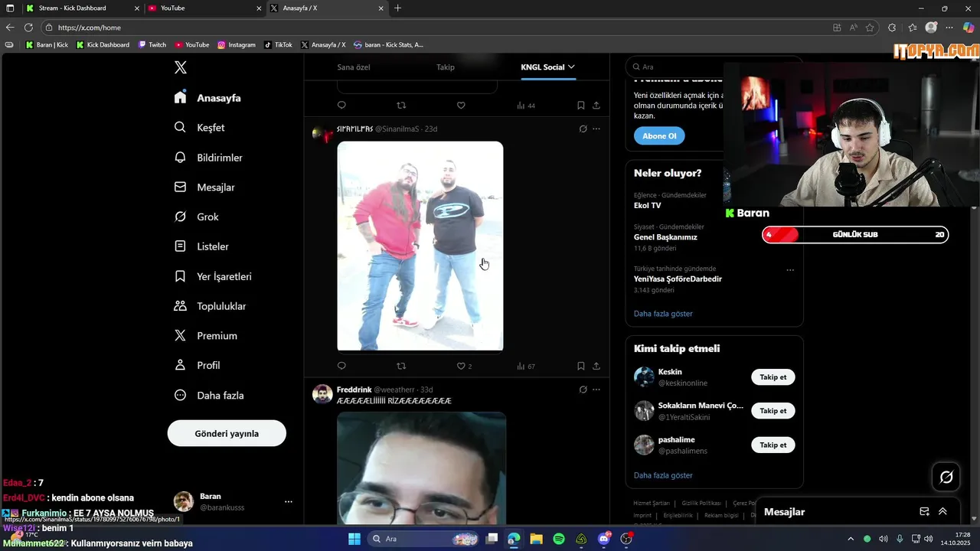This screenshot has width=980, height=551.
Task: Open the Genel Başkanımız trend
Action: click(x=665, y=237)
